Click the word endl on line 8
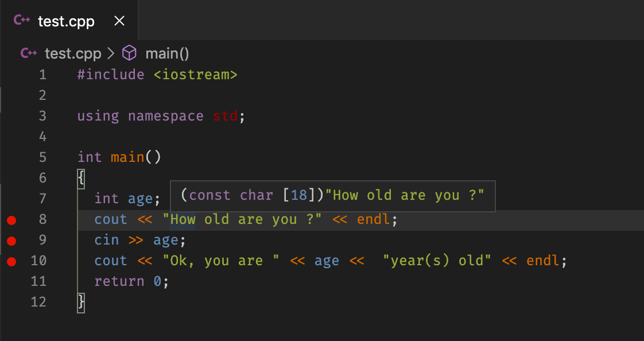Image resolution: width=644 pixels, height=341 pixels. point(374,219)
